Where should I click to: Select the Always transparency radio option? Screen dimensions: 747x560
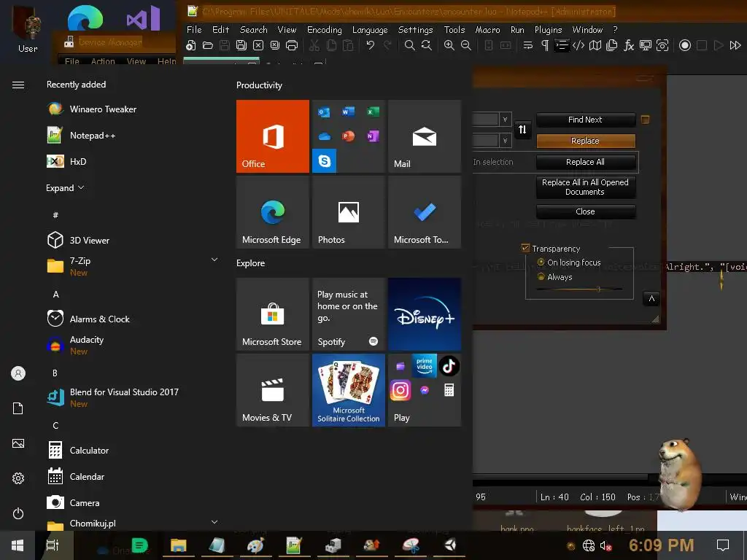[x=541, y=276]
